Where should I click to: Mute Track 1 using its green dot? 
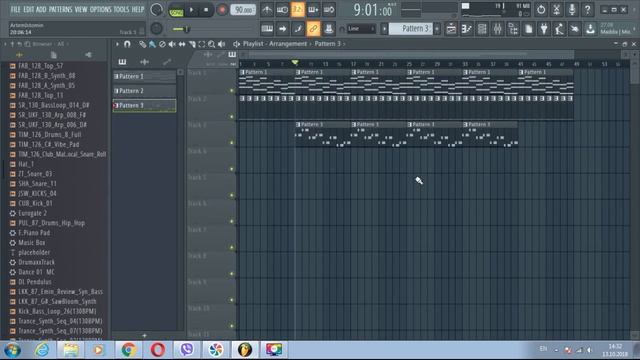(x=232, y=90)
